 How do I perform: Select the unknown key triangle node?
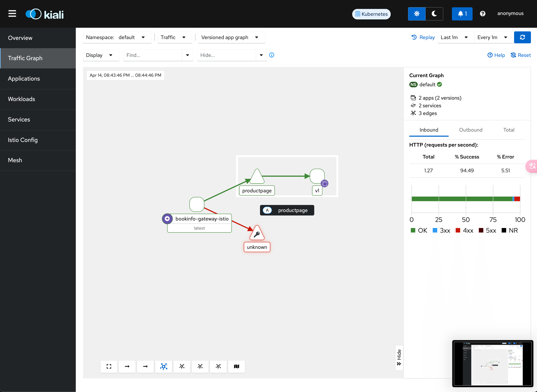coord(257,233)
